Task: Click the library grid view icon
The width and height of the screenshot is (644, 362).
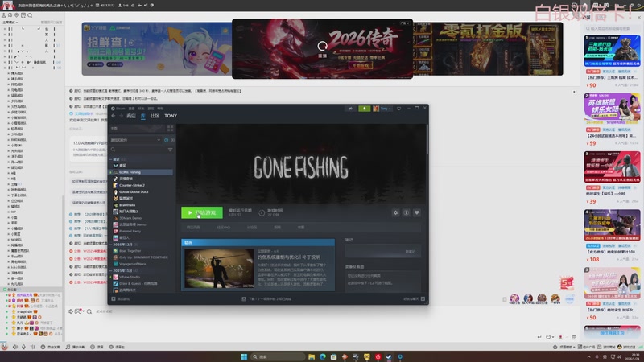Action: [170, 129]
